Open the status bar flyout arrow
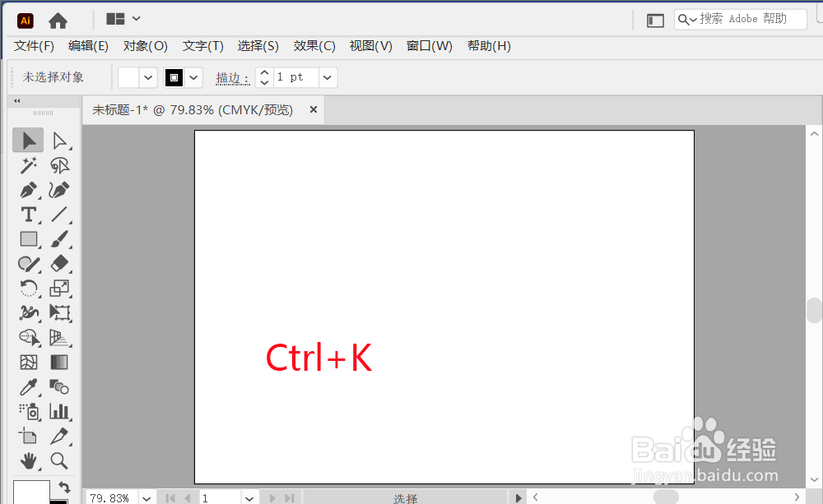This screenshot has width=823, height=504. tap(518, 497)
